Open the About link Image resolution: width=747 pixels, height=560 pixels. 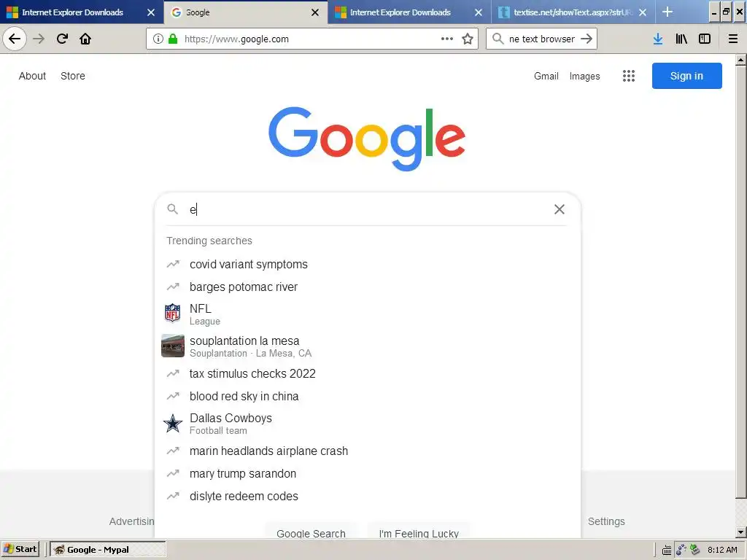[x=32, y=76]
